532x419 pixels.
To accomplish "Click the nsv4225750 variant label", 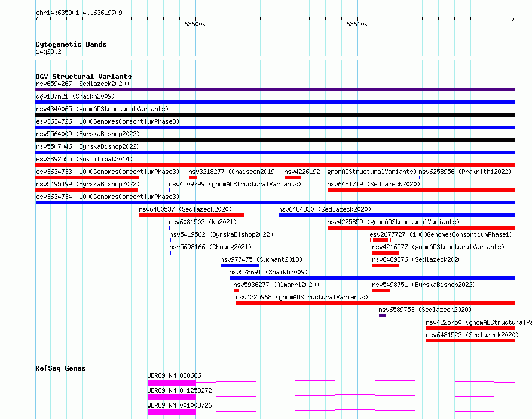I will [x=479, y=322].
